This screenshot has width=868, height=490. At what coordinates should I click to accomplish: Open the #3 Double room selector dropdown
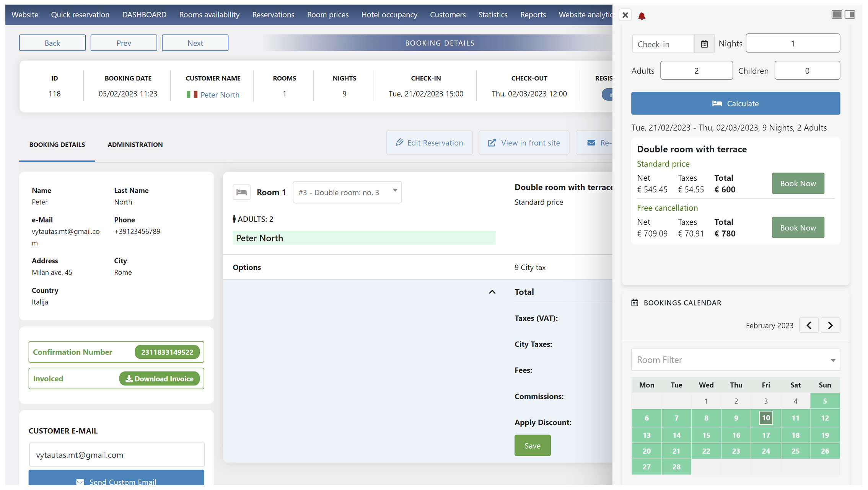347,192
